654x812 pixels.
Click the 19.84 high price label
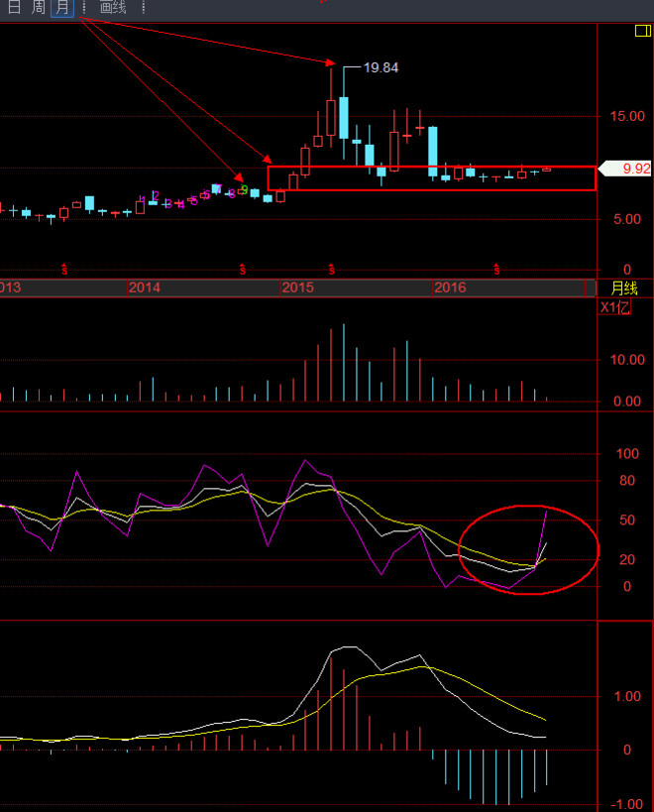[x=381, y=67]
